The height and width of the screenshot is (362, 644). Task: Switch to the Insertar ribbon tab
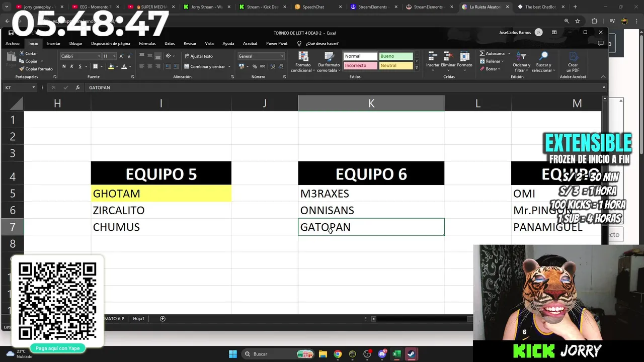coord(54,44)
